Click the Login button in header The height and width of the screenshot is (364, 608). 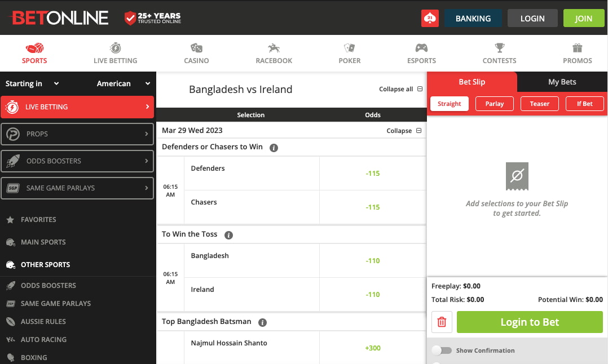coord(532,18)
